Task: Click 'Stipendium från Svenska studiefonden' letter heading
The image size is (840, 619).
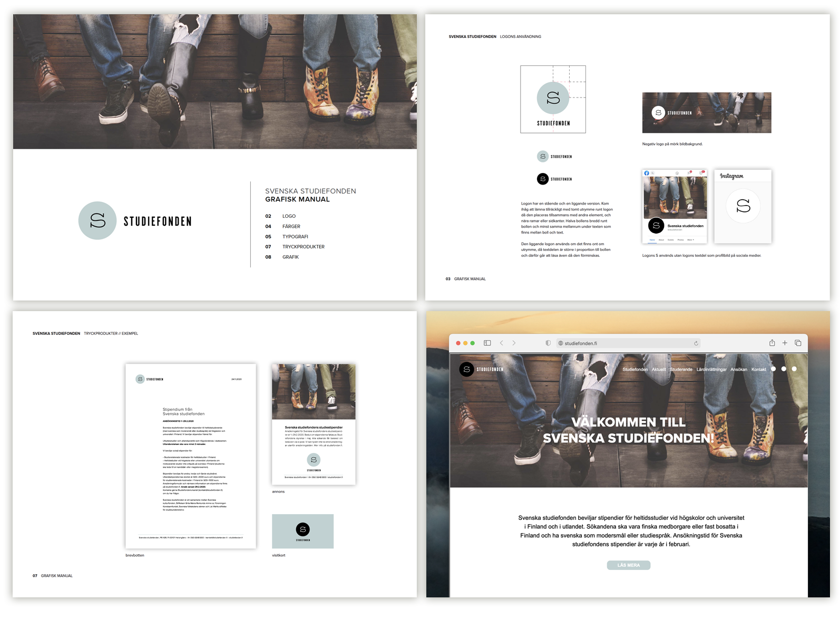Action: [x=183, y=412]
